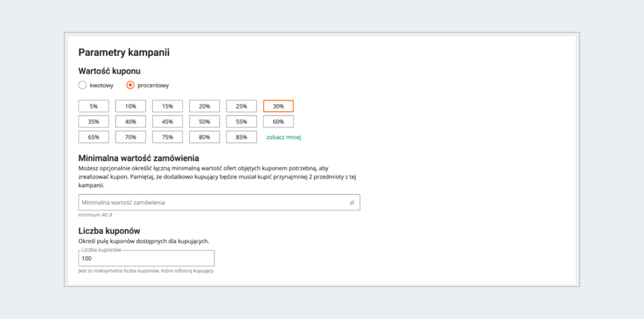Pick the 75% discount button

pos(167,137)
